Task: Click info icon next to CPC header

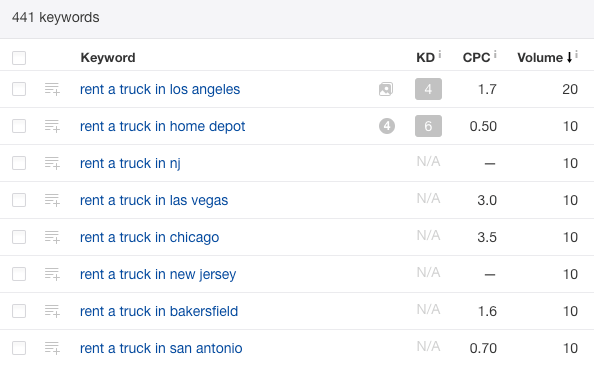Action: [495, 55]
